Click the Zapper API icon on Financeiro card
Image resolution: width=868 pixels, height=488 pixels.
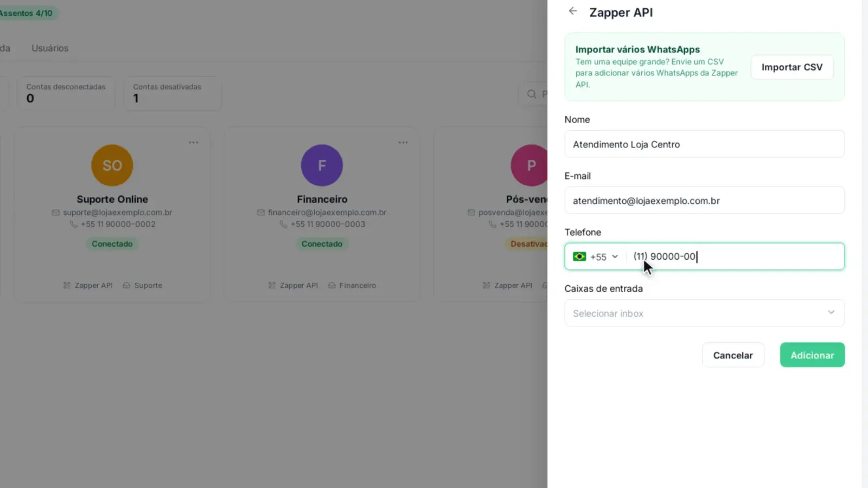click(x=272, y=285)
